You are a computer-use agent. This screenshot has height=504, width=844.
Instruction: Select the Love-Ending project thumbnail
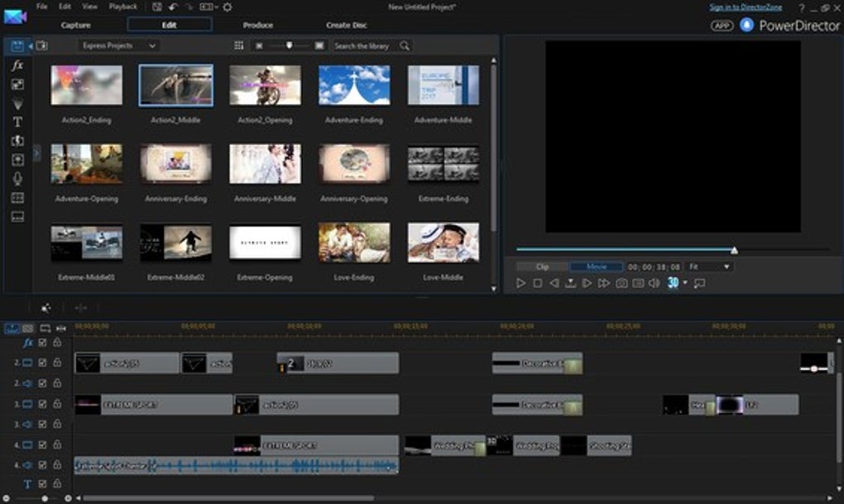point(353,242)
